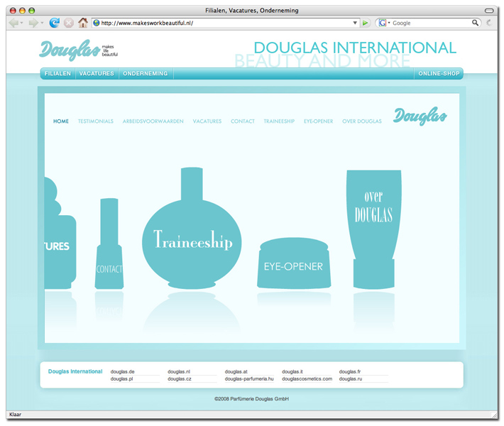Screen dimensions: 504x426
Task: Open the douglas-parfumeria.hu link
Action: tap(249, 378)
